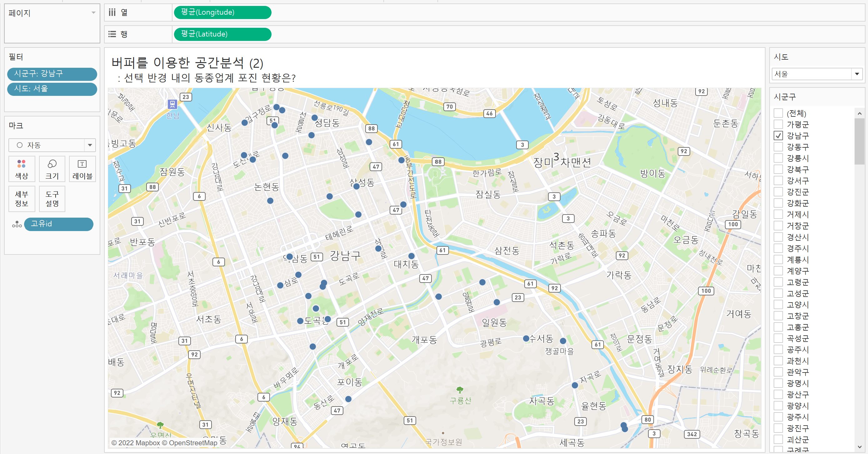
Task: Click the data point left of 도곡동 label
Action: [300, 321]
